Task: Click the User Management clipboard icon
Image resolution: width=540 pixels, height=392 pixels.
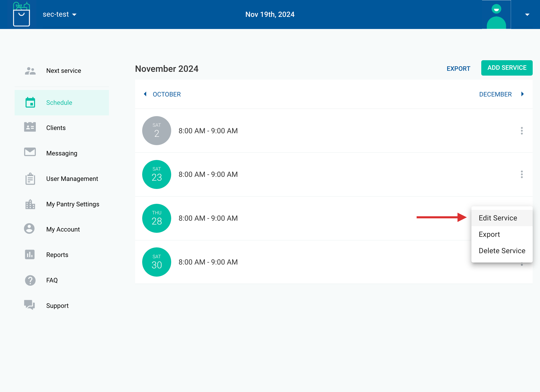Action: pyautogui.click(x=30, y=179)
